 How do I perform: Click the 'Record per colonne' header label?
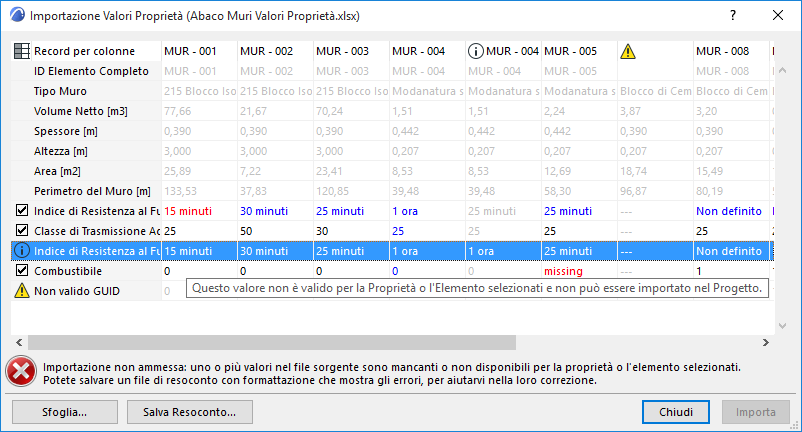[x=84, y=51]
